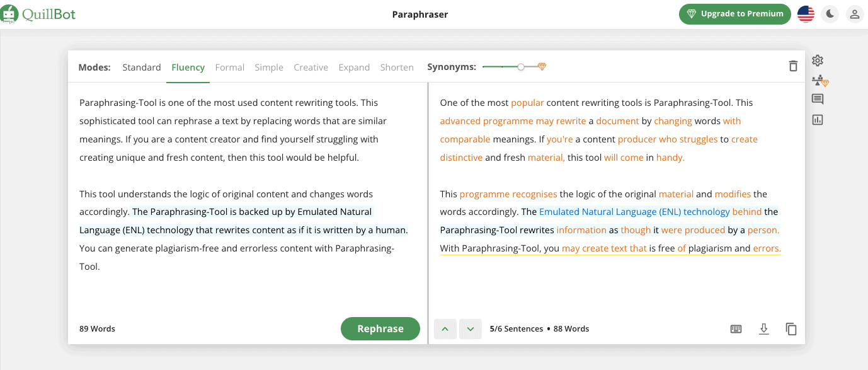Copy full output text icon
Image resolution: width=868 pixels, height=370 pixels.
[791, 329]
